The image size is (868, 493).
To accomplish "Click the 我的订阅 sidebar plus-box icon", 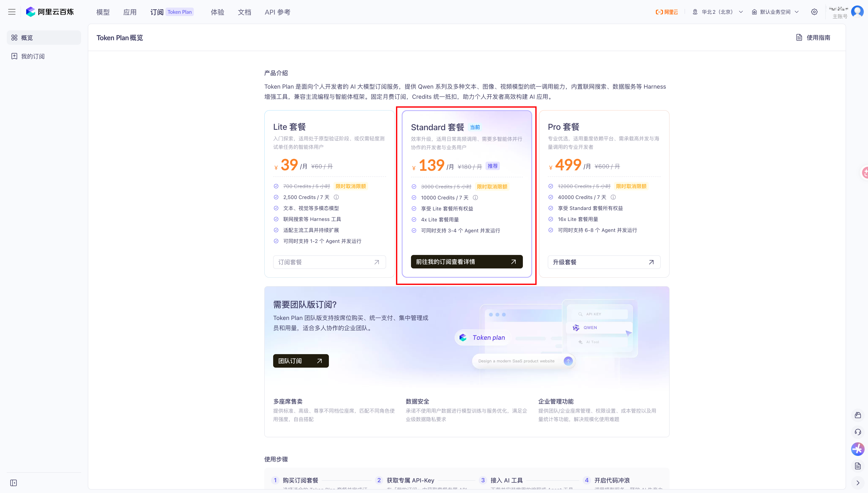I will click(14, 56).
